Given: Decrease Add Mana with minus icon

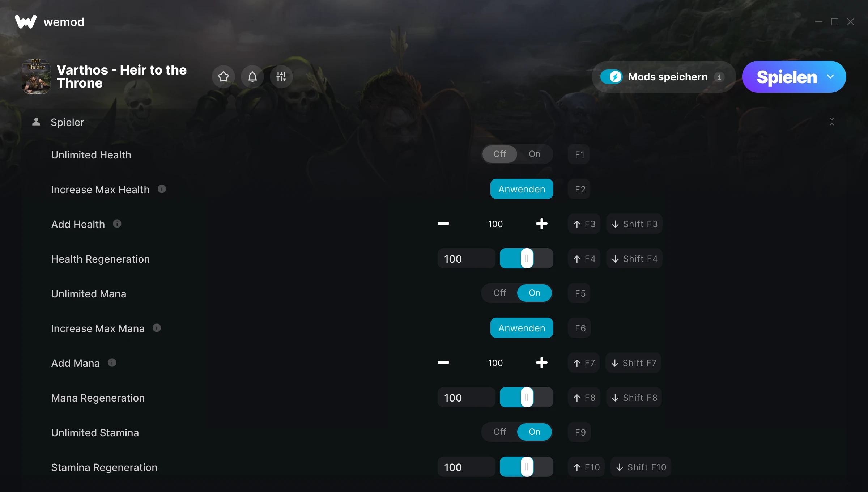Looking at the screenshot, I should (x=443, y=363).
